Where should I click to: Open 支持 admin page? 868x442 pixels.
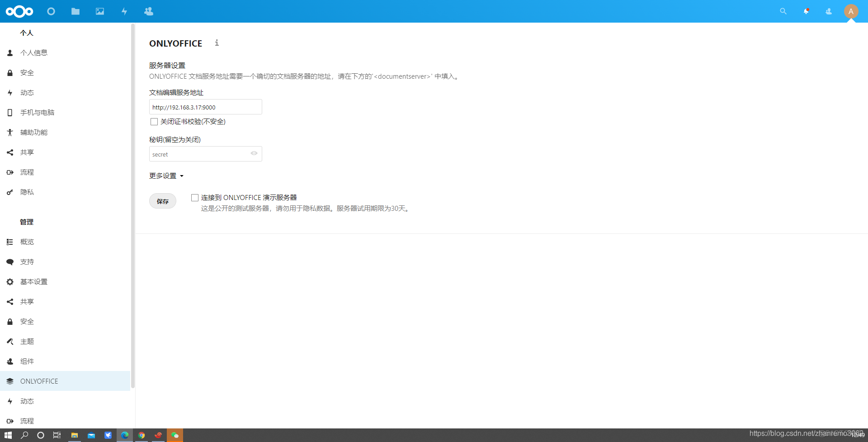(x=65, y=262)
